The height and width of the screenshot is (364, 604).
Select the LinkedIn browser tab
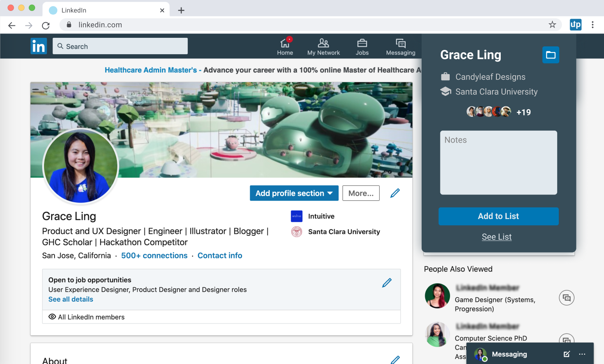106,10
